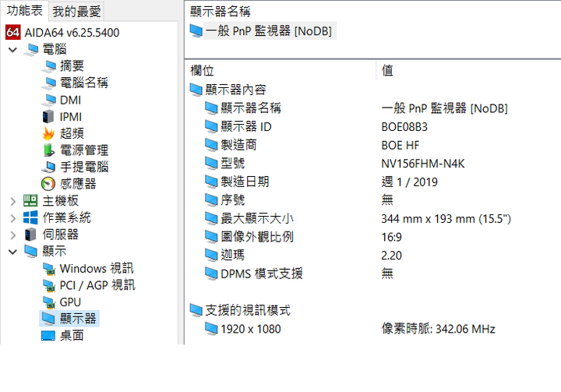Click the 像素時脈: 342.06 MHz value
561x392 pixels.
click(x=438, y=328)
